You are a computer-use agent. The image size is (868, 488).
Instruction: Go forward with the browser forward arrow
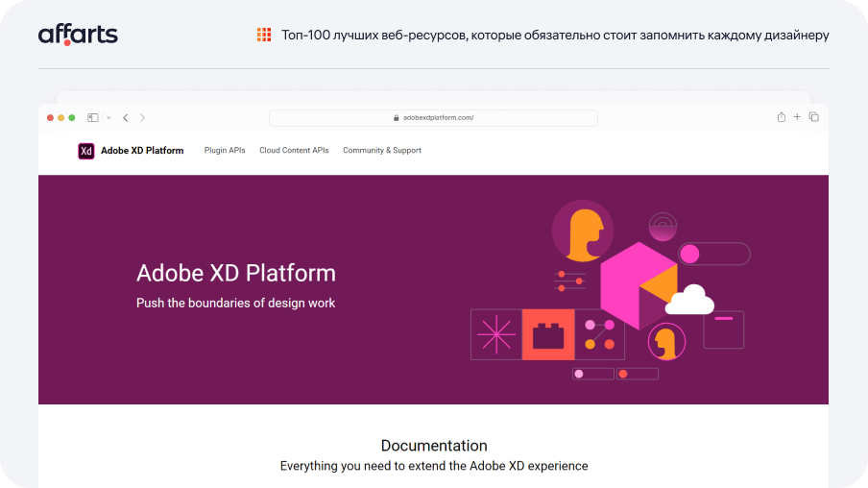142,117
